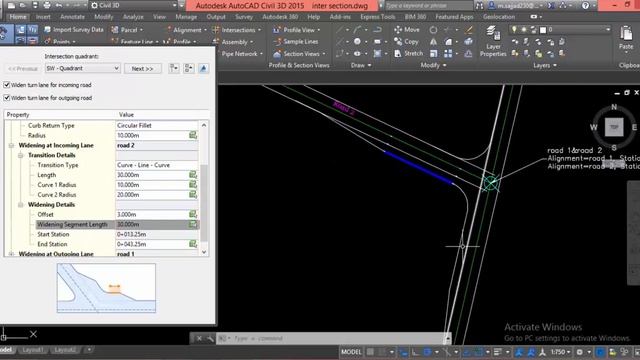Viewport: 640px width, 360px height.
Task: Click pick icon beside curb return Radius
Action: pos(193,135)
